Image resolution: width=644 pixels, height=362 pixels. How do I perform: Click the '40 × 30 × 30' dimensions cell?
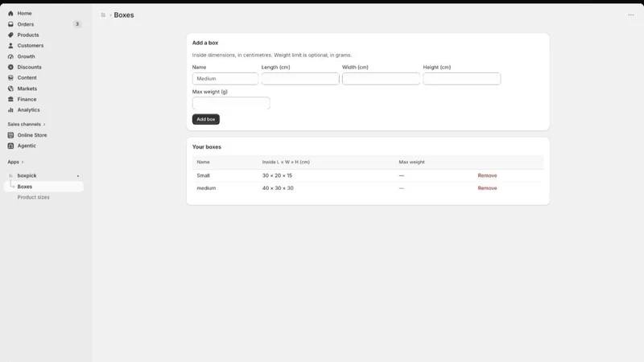coord(278,188)
